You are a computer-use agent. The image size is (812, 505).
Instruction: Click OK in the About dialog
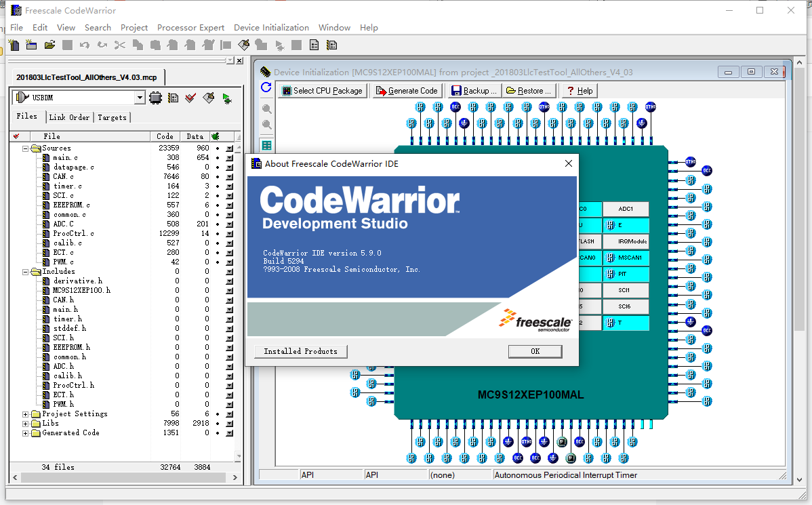pyautogui.click(x=535, y=351)
